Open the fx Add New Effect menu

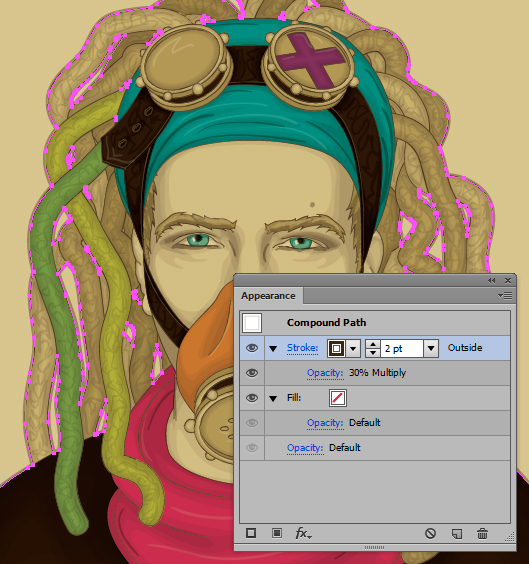[x=303, y=533]
